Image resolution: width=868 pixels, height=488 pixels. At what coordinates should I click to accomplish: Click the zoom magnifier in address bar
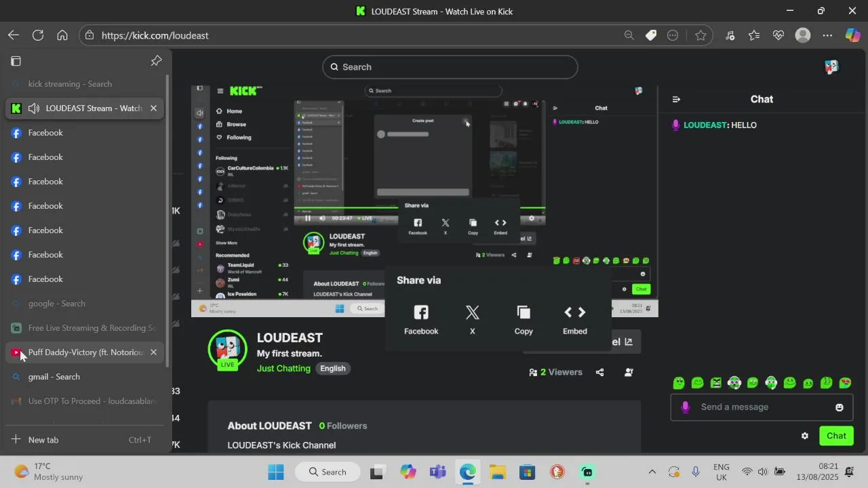[629, 35]
